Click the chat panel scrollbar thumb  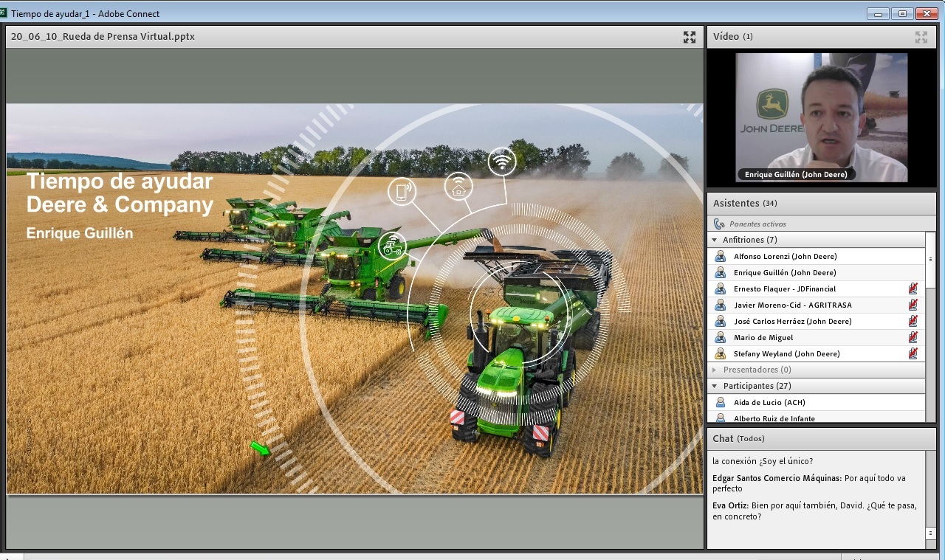pyautogui.click(x=930, y=533)
